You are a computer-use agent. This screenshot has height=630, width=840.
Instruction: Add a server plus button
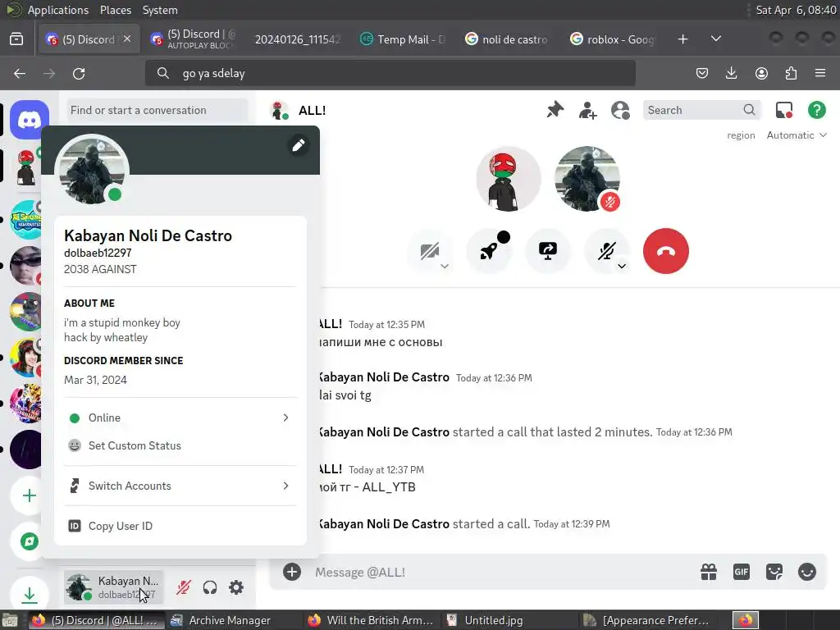[30, 495]
